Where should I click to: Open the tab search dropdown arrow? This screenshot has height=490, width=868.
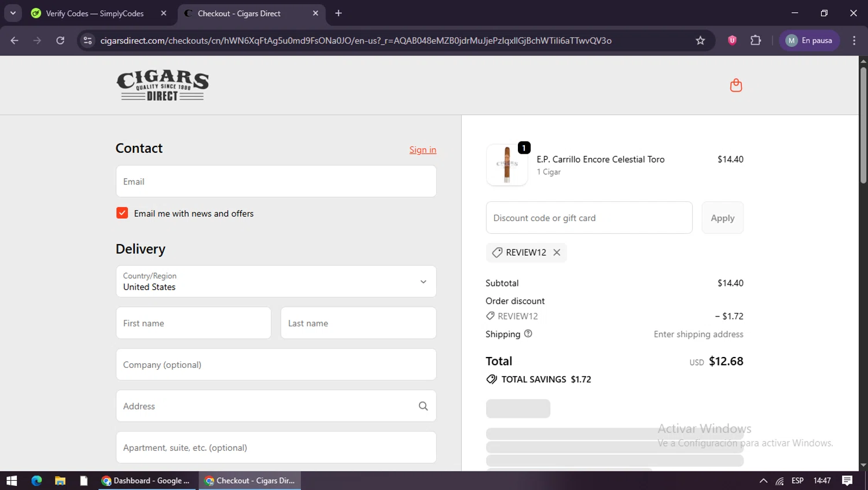(x=13, y=13)
